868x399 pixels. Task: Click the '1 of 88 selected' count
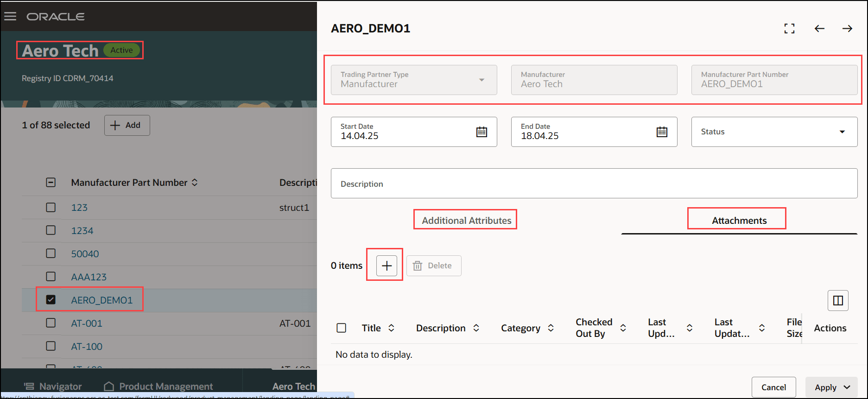pyautogui.click(x=56, y=125)
